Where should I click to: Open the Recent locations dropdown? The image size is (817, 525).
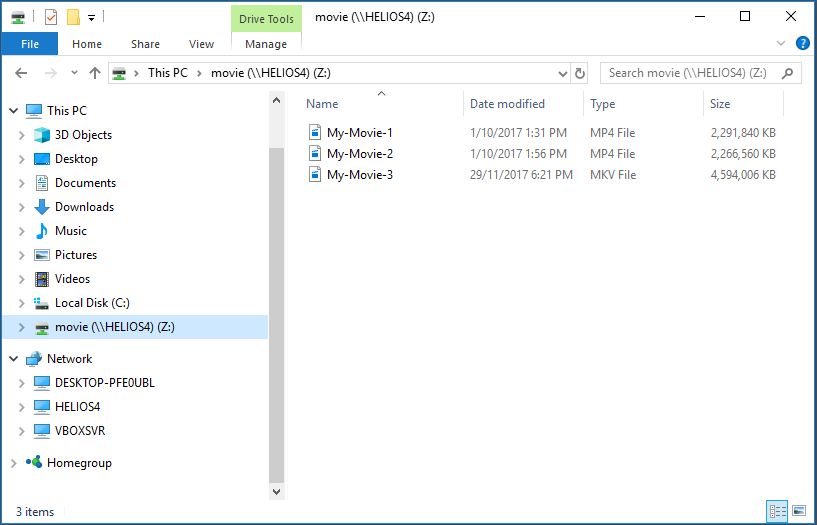point(74,73)
